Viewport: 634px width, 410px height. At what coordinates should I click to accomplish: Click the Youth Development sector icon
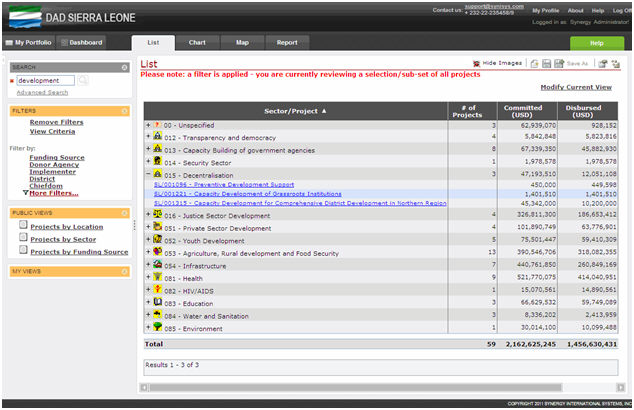(158, 239)
